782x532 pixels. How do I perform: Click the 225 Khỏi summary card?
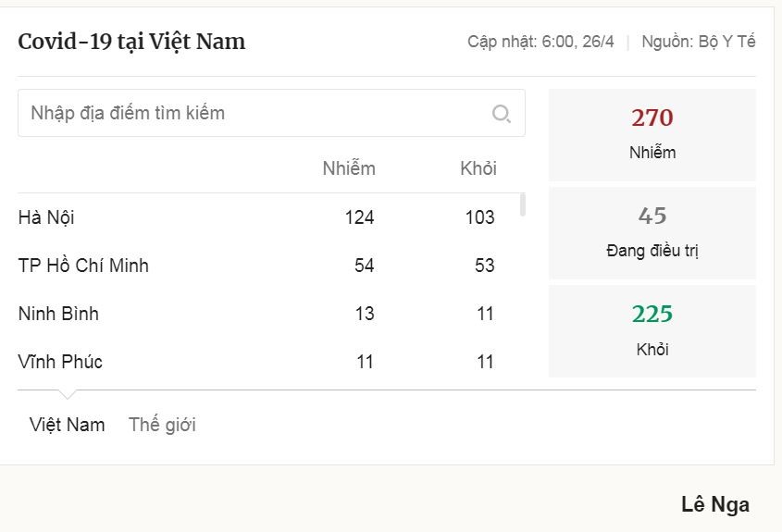652,331
